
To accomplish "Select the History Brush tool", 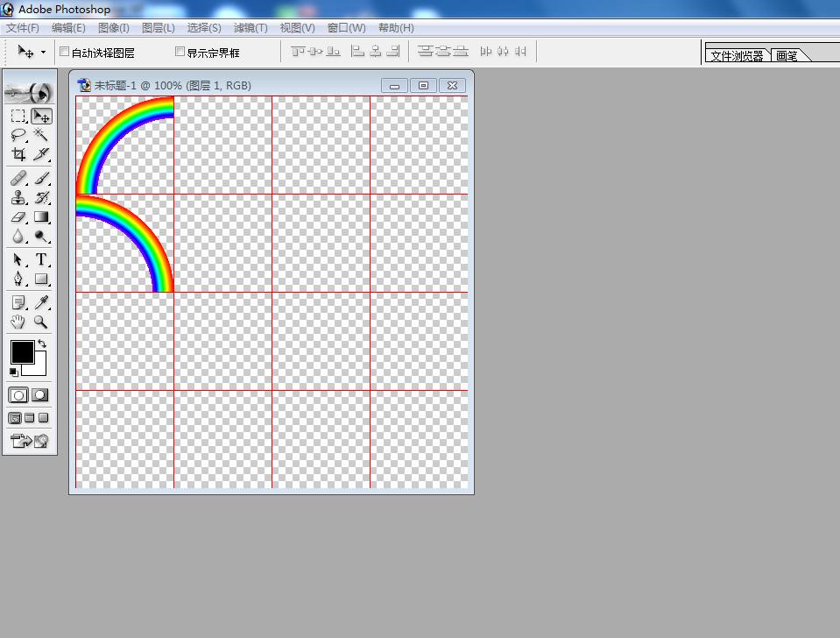I will click(40, 197).
